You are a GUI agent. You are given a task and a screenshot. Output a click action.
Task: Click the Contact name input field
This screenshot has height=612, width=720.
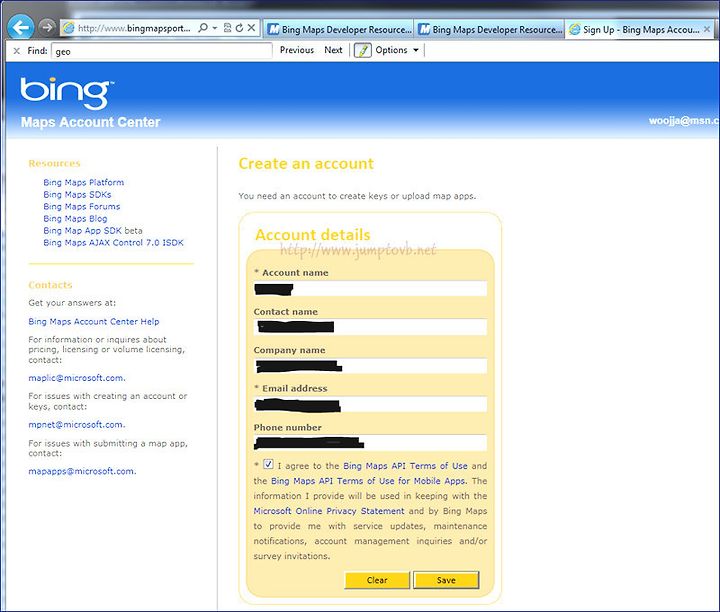(370, 327)
